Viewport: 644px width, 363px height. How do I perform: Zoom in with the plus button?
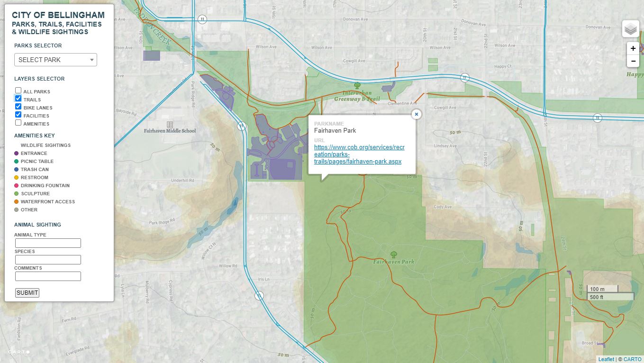click(633, 48)
